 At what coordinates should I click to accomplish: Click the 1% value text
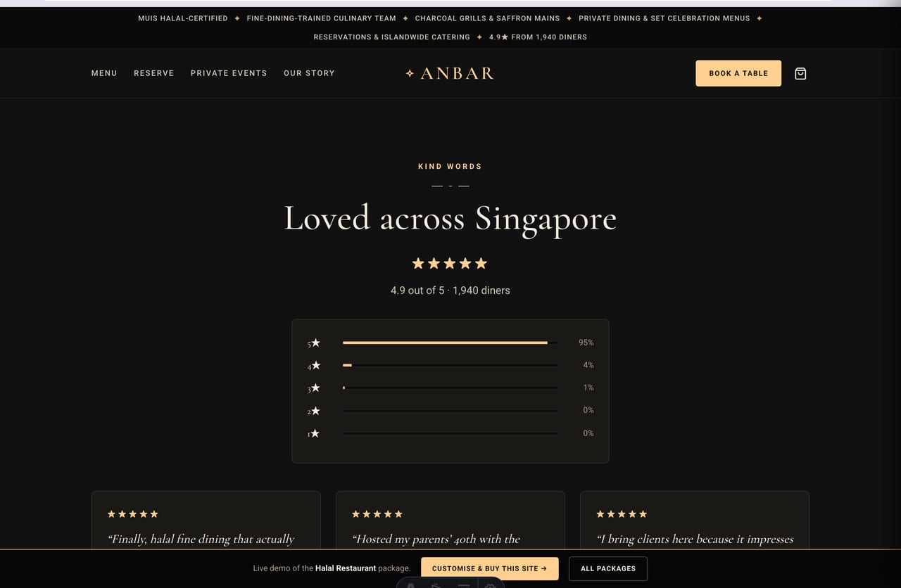(x=588, y=388)
